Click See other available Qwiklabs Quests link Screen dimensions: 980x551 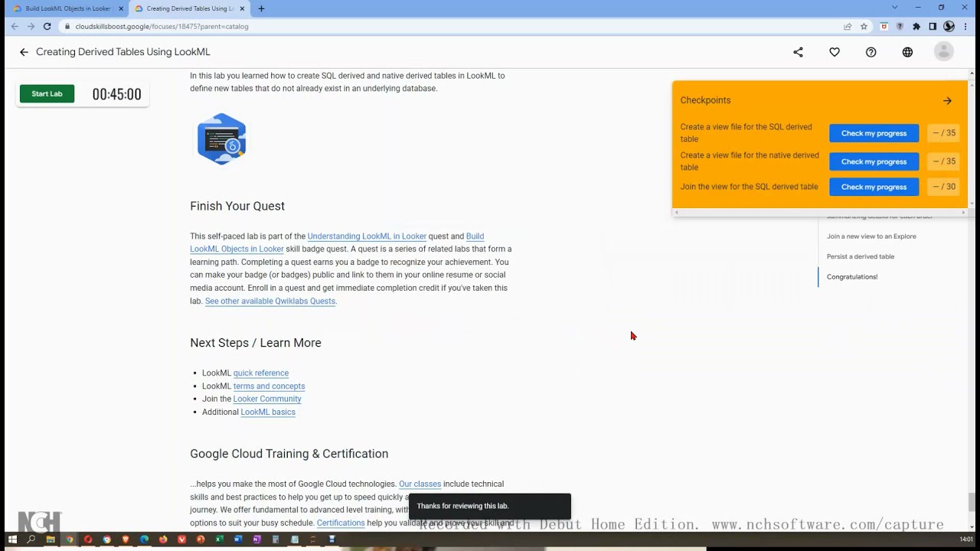(x=270, y=302)
